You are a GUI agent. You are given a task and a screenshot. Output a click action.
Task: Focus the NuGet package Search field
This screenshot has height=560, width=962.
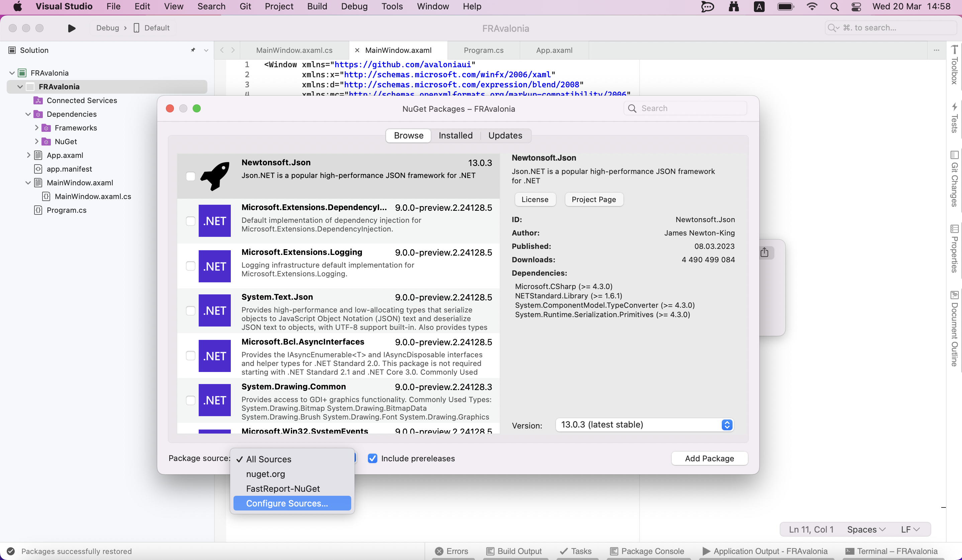(686, 108)
